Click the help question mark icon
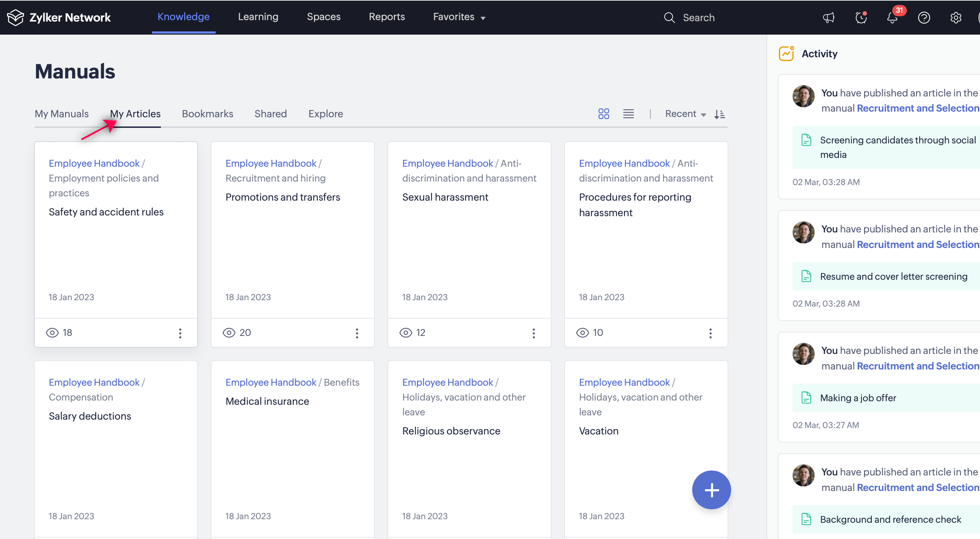Viewport: 980px width, 539px height. pos(924,18)
